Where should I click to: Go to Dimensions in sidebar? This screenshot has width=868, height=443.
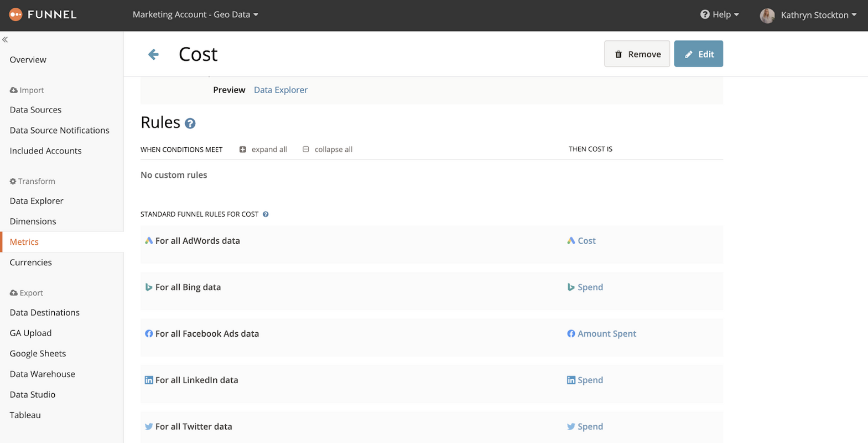[33, 221]
